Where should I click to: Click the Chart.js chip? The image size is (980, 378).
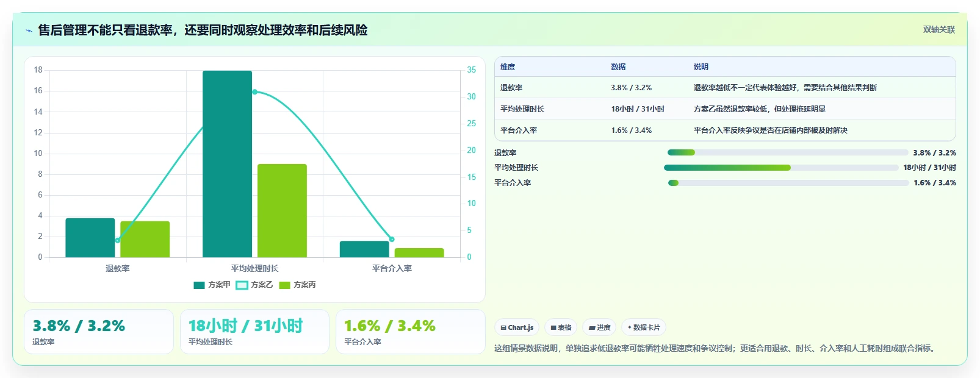coord(517,327)
